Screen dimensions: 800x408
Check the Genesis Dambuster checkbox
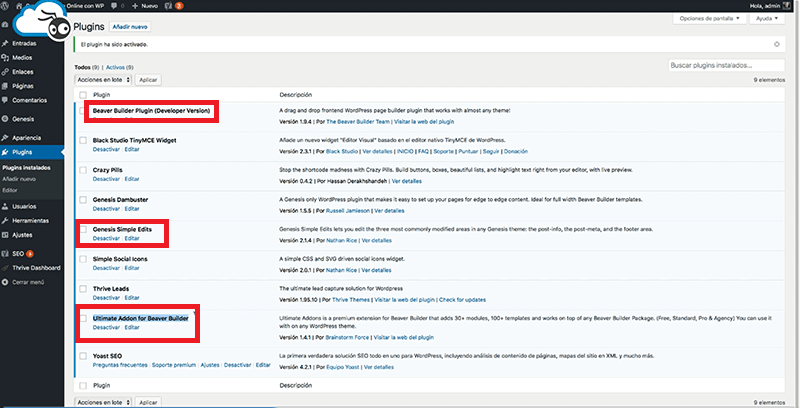coord(83,199)
